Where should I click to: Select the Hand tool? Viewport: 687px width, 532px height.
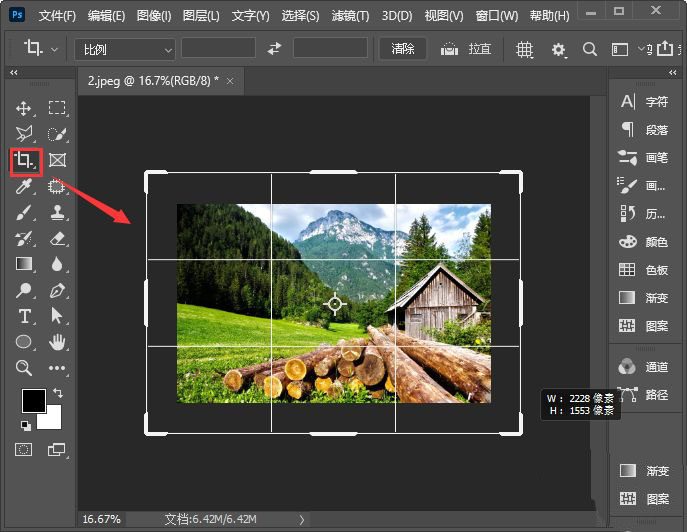point(57,342)
